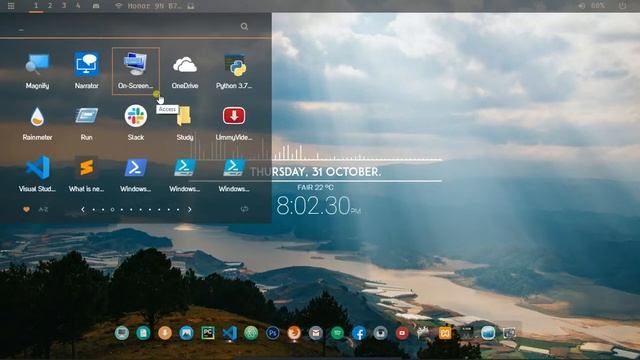
Task: Switch to workspace 3 in top bar
Action: coord(64,6)
